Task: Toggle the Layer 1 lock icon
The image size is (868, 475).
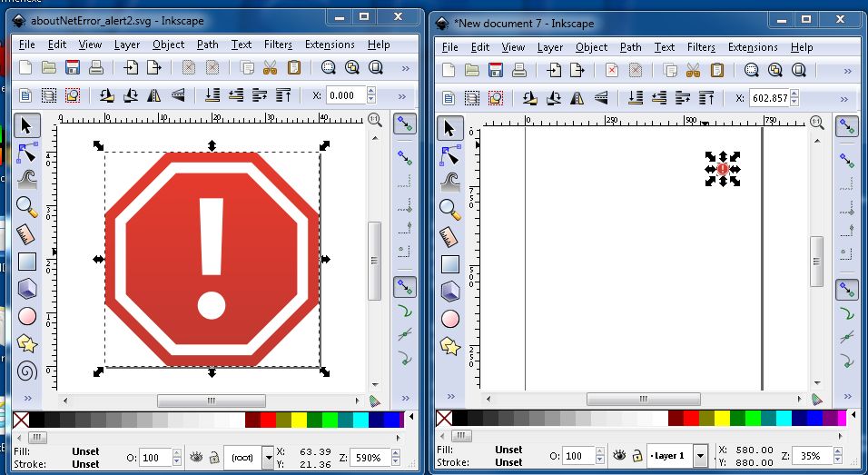Action: [636, 455]
